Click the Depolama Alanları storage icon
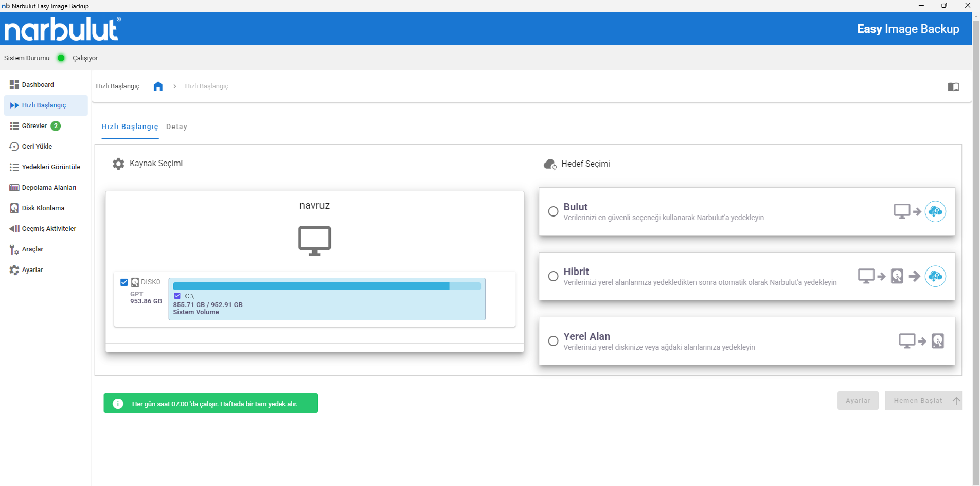 14,188
